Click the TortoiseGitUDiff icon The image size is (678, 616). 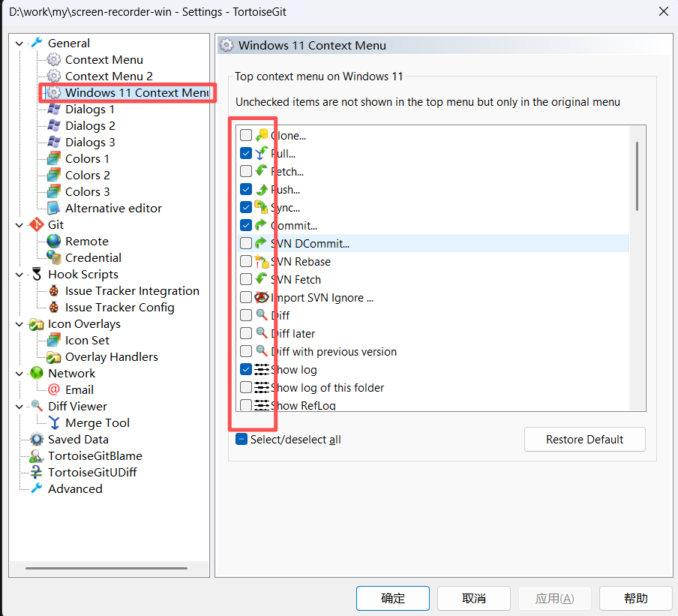coord(37,472)
